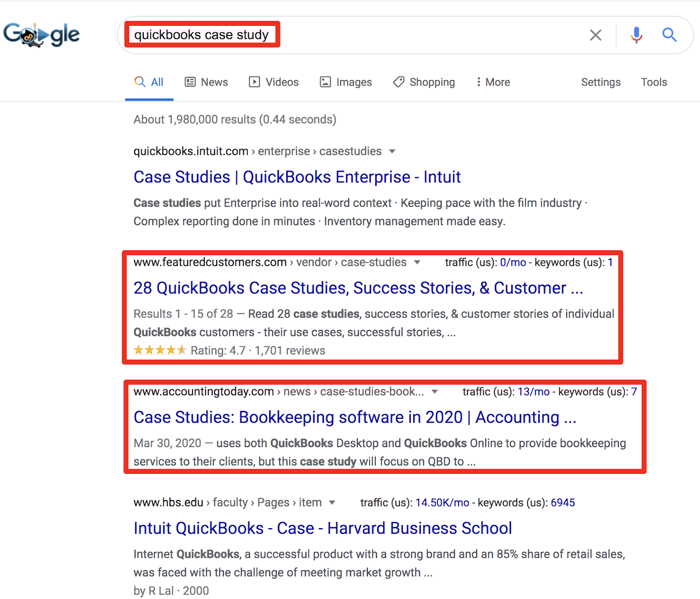Click the Rating: 4.7 · 1,701 reviews text
700x599 pixels.
258,351
